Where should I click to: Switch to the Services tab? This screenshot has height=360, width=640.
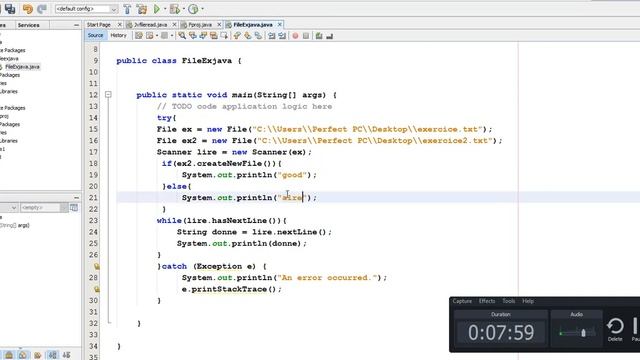point(29,25)
